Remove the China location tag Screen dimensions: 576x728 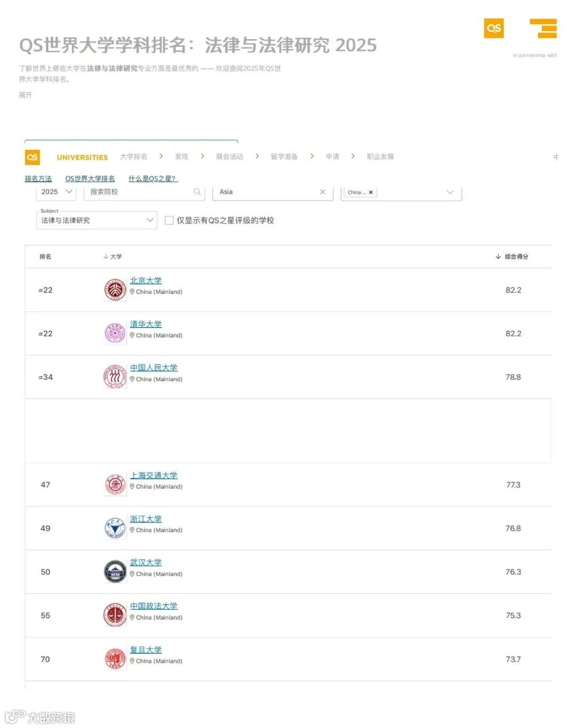pos(371,193)
